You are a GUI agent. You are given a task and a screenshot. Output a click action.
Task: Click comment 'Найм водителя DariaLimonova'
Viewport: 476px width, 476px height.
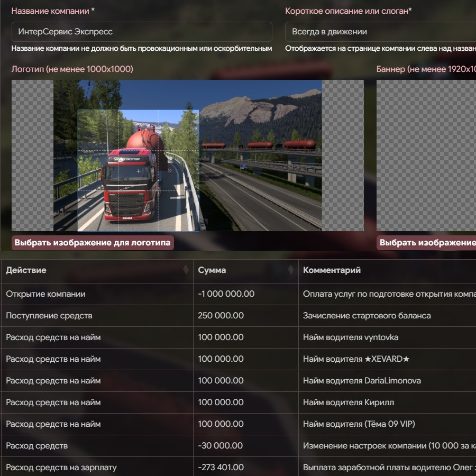pos(362,381)
